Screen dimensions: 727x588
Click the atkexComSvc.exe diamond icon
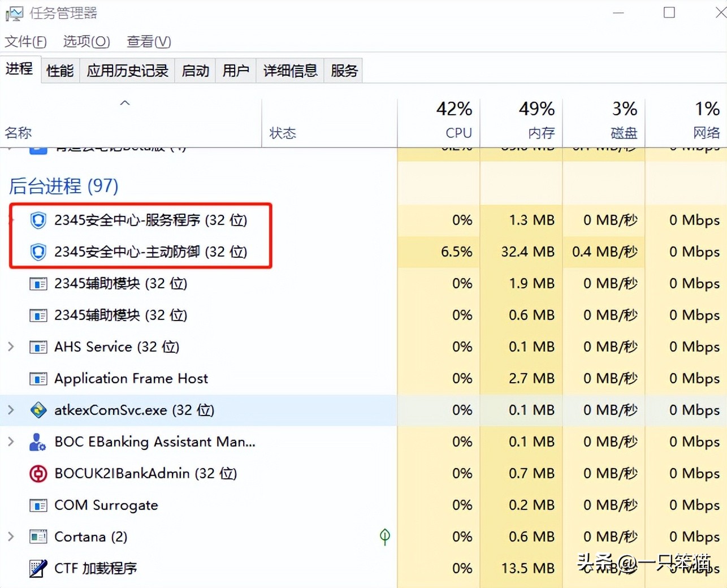[x=38, y=410]
